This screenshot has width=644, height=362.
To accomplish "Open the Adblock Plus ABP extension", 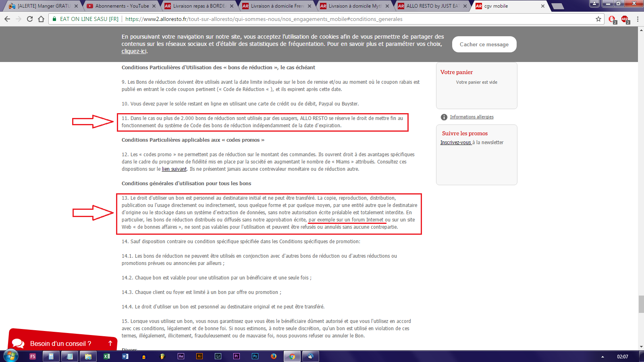I will (x=625, y=19).
